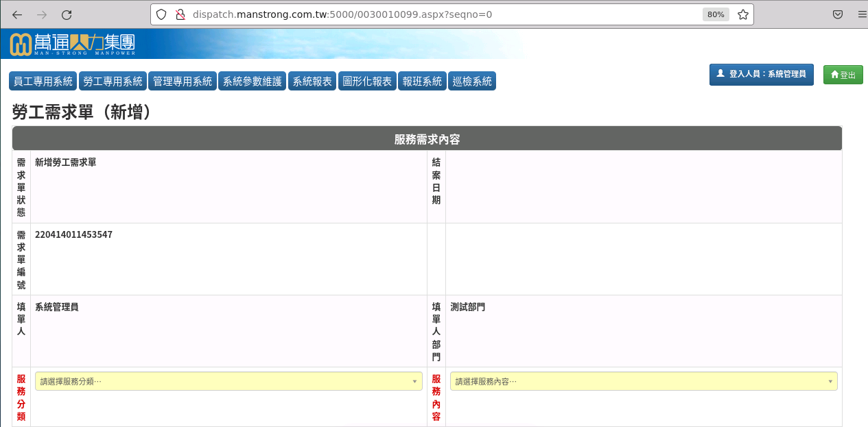Click the 80% zoom level badge
Viewport: 868px width, 427px height.
pos(716,14)
